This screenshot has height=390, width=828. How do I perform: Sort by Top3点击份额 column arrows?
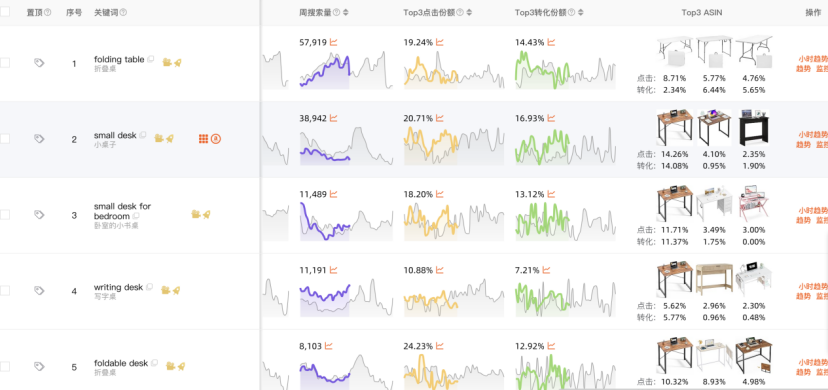pyautogui.click(x=469, y=12)
